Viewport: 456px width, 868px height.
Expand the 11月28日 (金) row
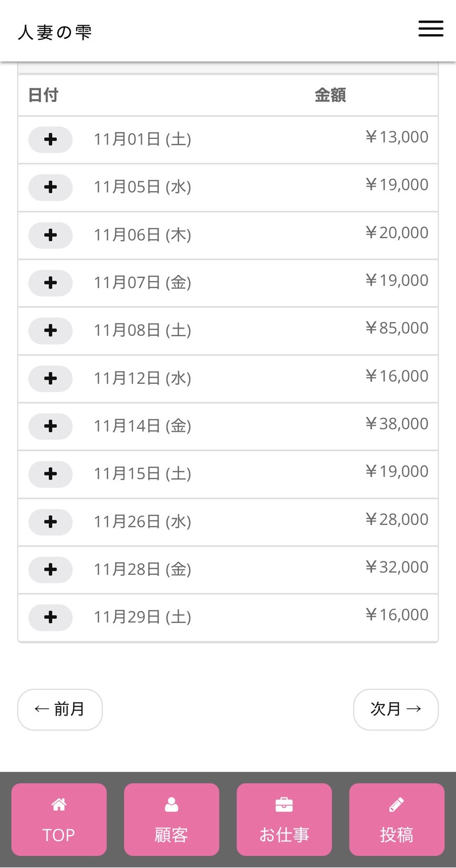click(x=50, y=569)
